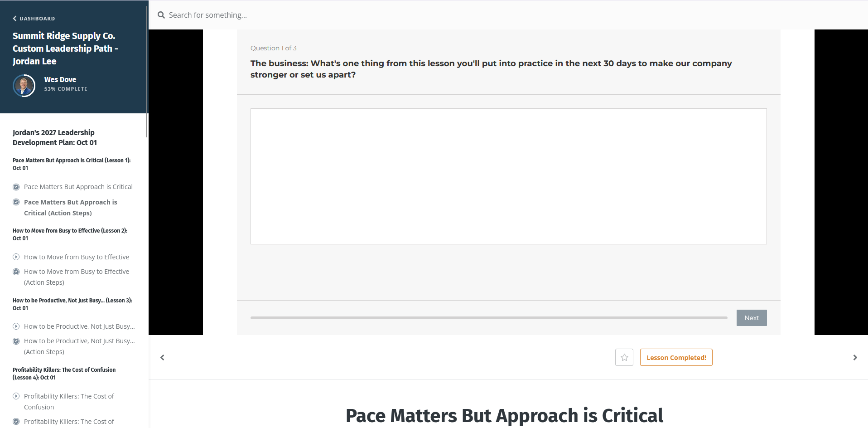Click the Next button in the quiz

[752, 318]
